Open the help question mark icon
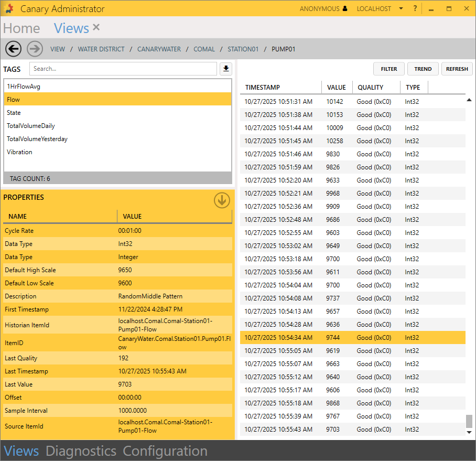 tap(415, 9)
